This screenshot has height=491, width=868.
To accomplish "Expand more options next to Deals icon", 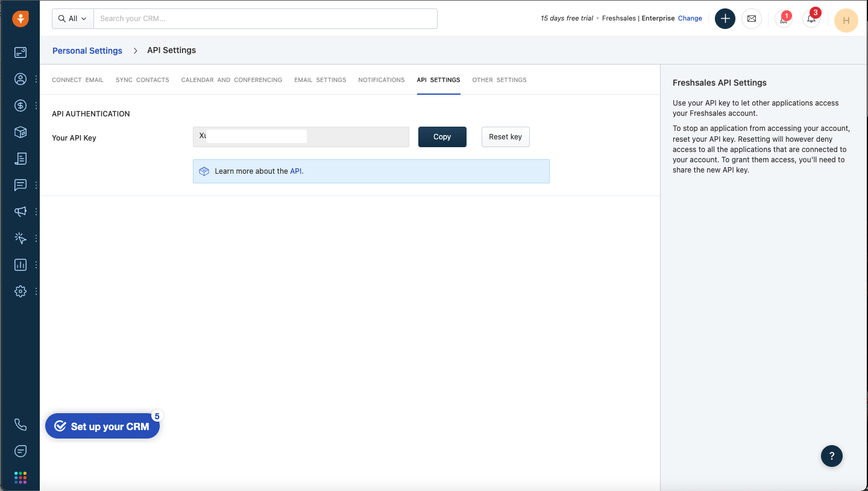I will coord(36,106).
